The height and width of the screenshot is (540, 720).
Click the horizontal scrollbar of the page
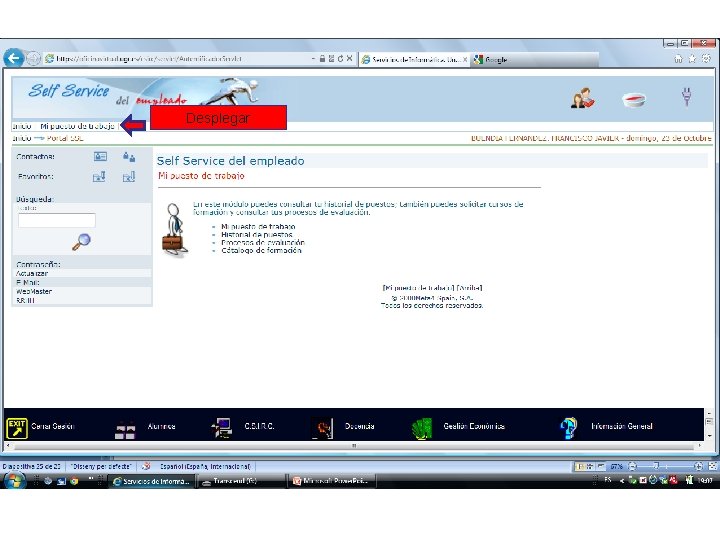point(354,445)
